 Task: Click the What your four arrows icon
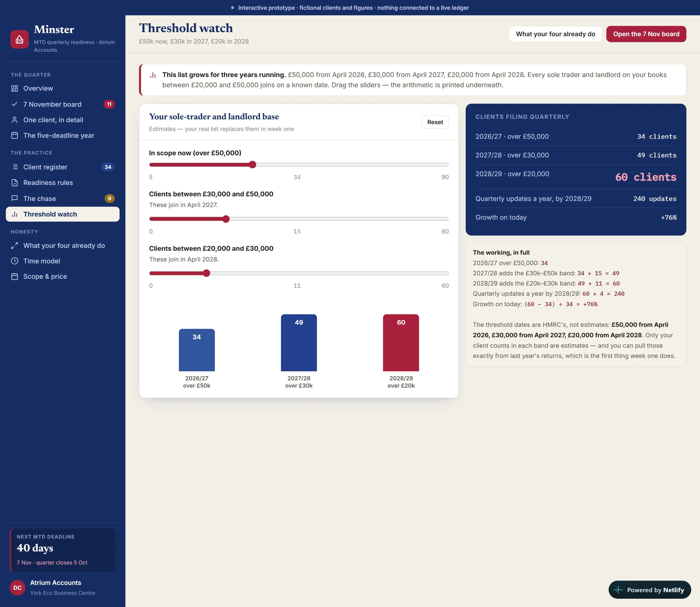[x=15, y=246]
